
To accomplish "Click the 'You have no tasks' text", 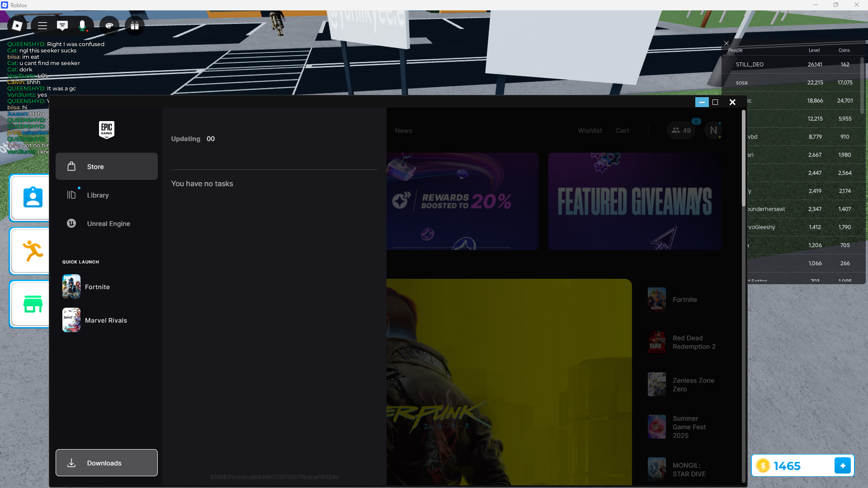I will pyautogui.click(x=202, y=183).
